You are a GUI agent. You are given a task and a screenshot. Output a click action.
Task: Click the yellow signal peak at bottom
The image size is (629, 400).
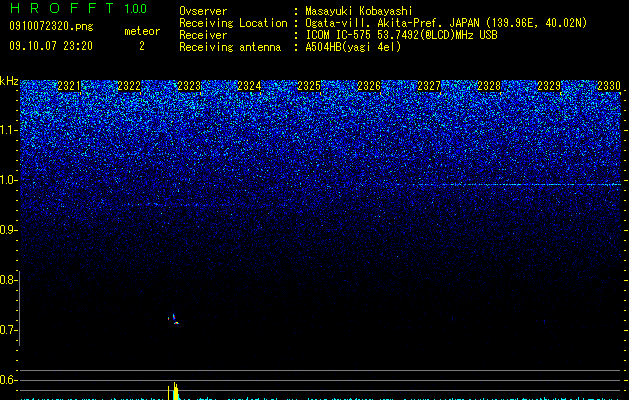tap(175, 391)
